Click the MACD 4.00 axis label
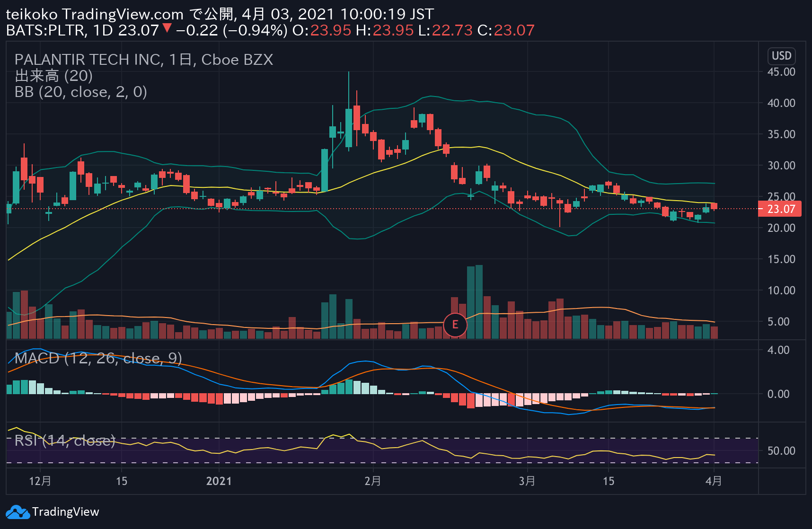Screen dimensions: 812x529 [x=778, y=350]
